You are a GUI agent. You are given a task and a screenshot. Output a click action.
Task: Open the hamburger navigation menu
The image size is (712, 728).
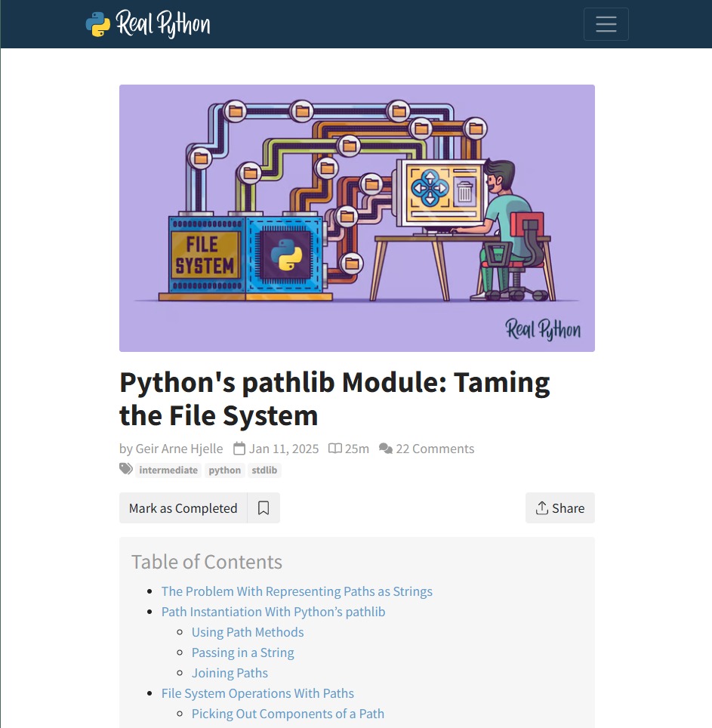pyautogui.click(x=606, y=24)
